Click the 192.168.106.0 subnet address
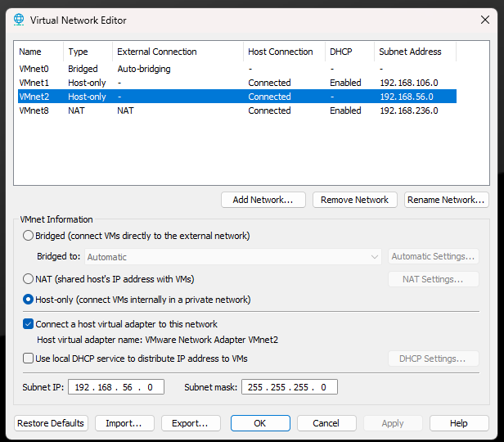This screenshot has width=504, height=442. pos(409,83)
